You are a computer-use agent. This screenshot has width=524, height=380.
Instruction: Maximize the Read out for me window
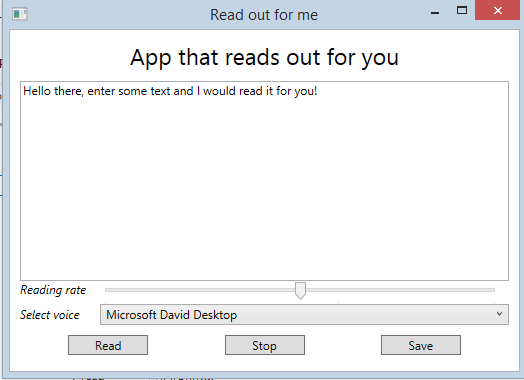pyautogui.click(x=462, y=11)
